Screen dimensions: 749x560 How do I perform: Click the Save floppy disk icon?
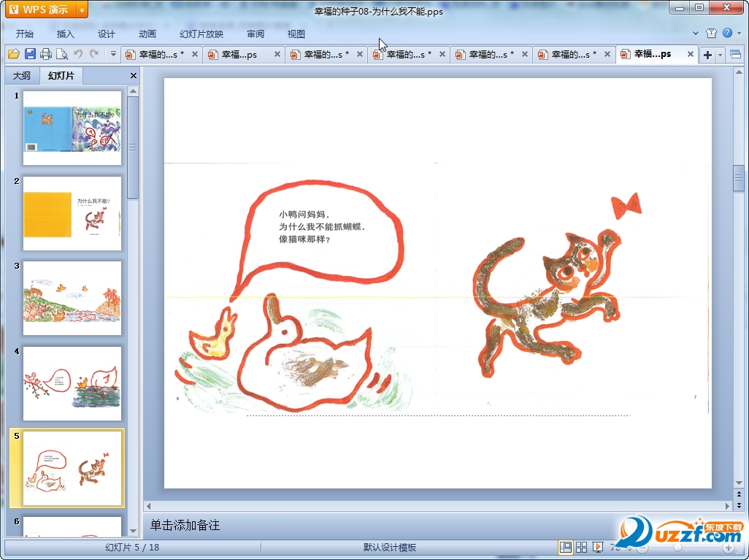pos(30,54)
